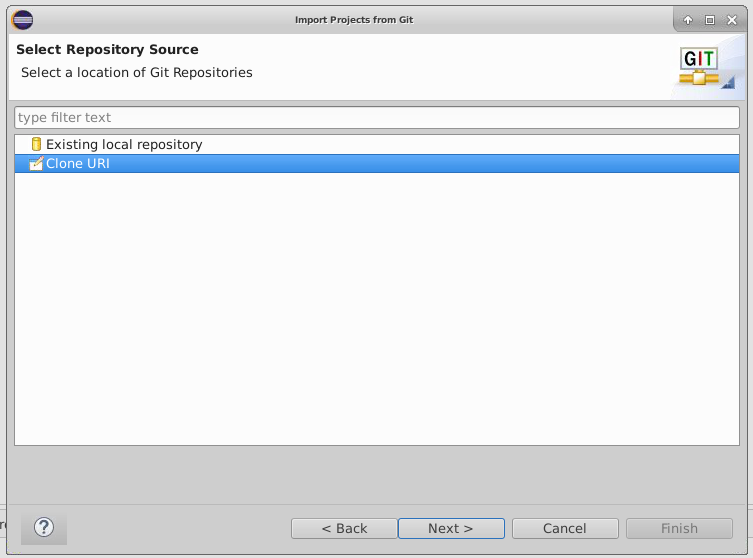Select 'Existing local repository' option
This screenshot has height=558, width=753.
pos(124,145)
